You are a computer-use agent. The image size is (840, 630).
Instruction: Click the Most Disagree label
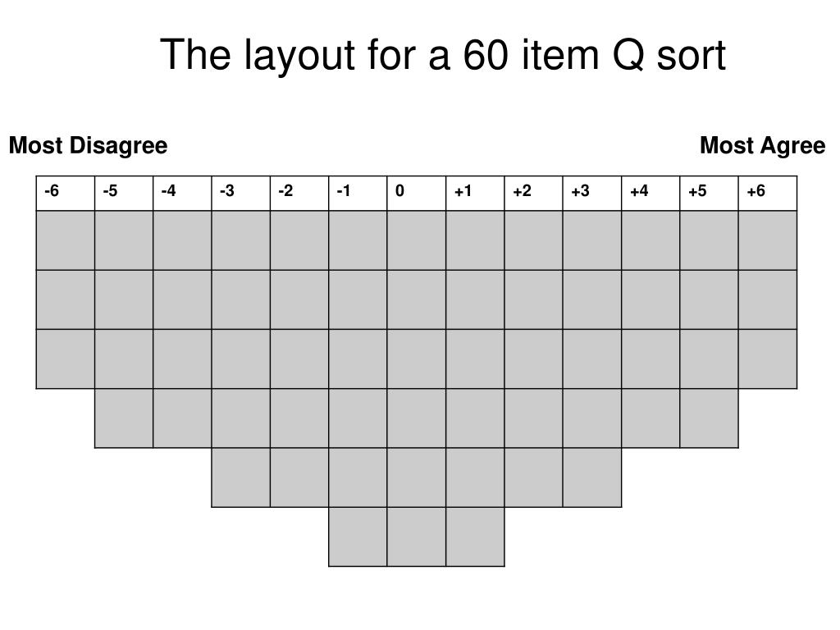point(89,146)
